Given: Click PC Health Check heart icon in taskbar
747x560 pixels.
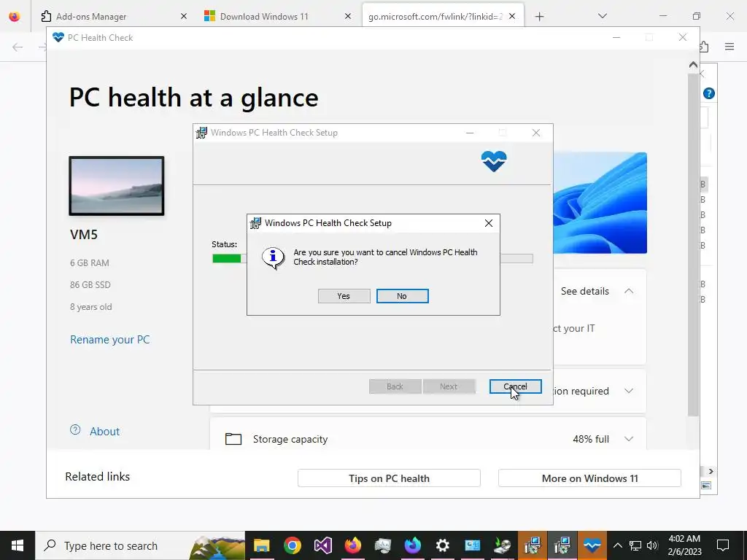Looking at the screenshot, I should 592,545.
